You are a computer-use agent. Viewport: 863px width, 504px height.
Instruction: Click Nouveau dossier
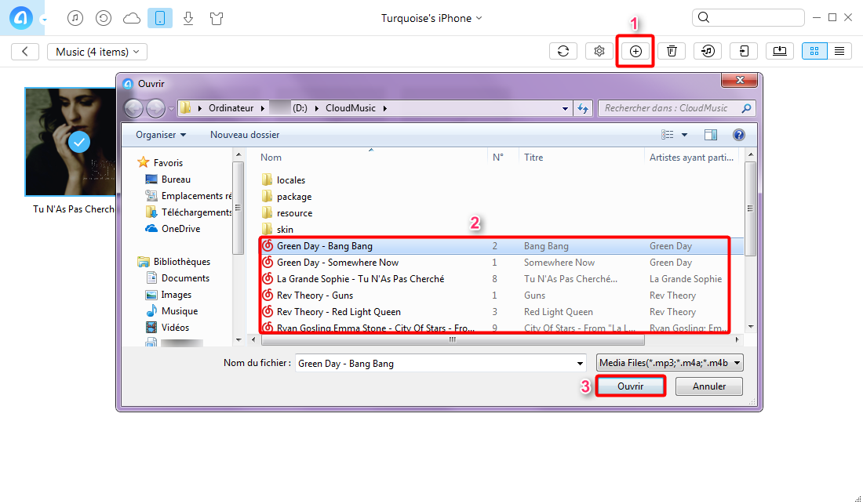tap(245, 135)
